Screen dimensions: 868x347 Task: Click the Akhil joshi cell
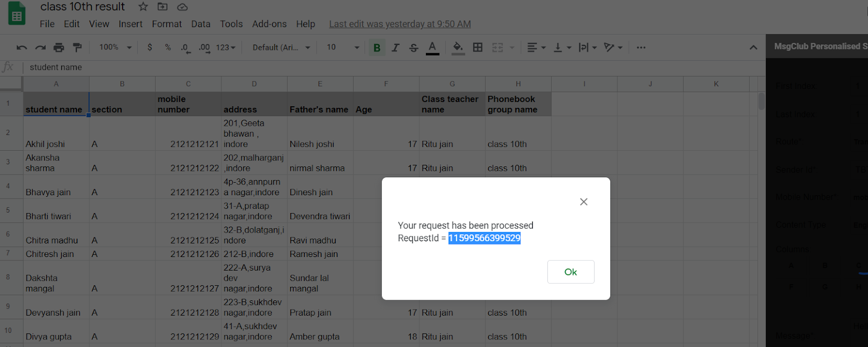(56, 133)
